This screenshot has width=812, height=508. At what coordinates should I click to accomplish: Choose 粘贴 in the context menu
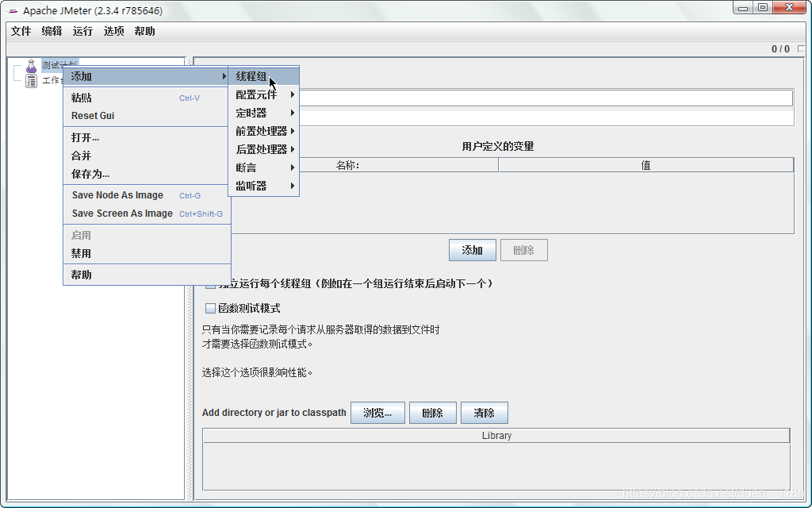pyautogui.click(x=147, y=98)
